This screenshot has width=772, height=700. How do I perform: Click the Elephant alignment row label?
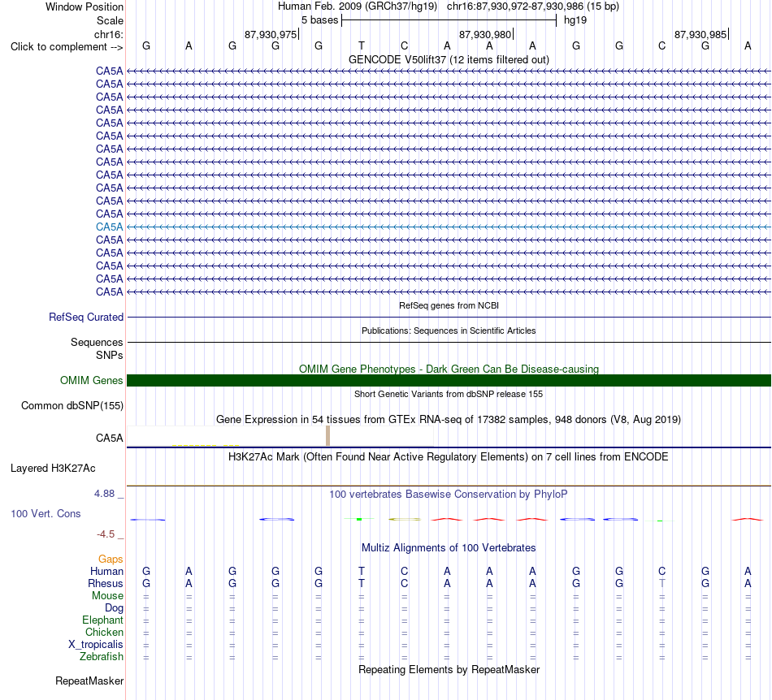coord(102,620)
